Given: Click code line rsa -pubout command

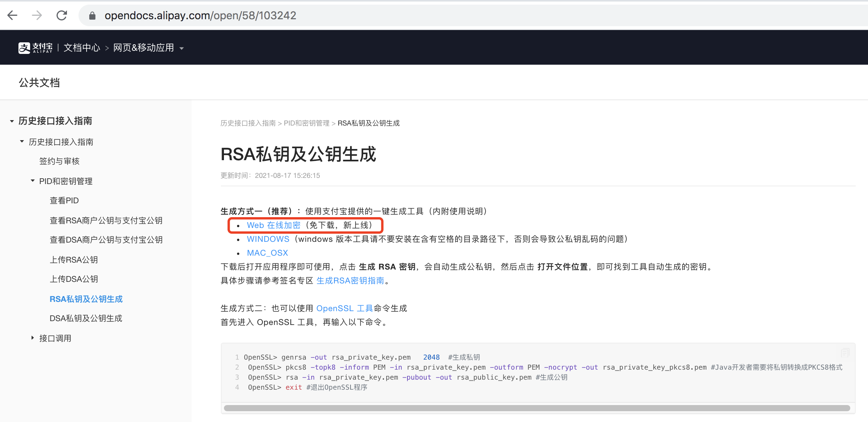Looking at the screenshot, I should [x=408, y=377].
